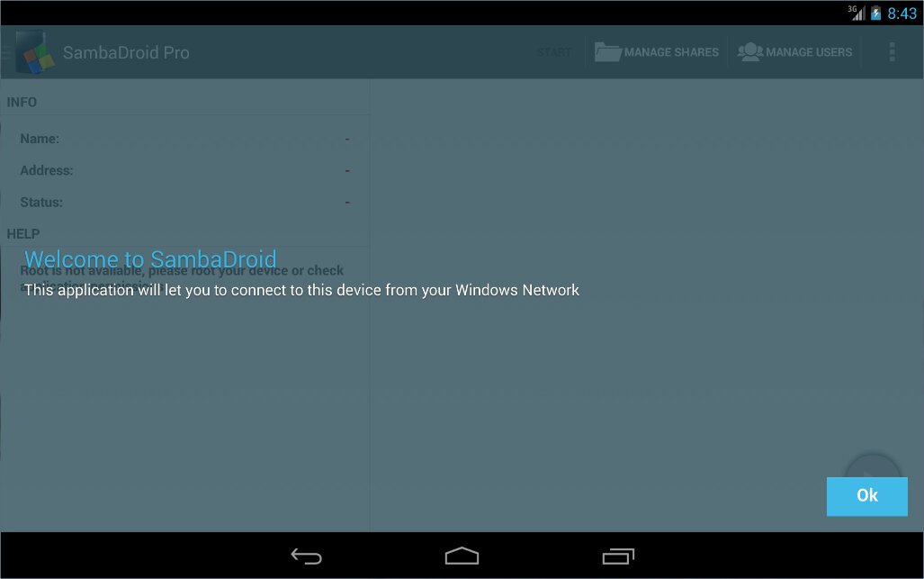The width and height of the screenshot is (924, 579).
Task: Open the recent apps navigation icon
Action: [x=618, y=556]
